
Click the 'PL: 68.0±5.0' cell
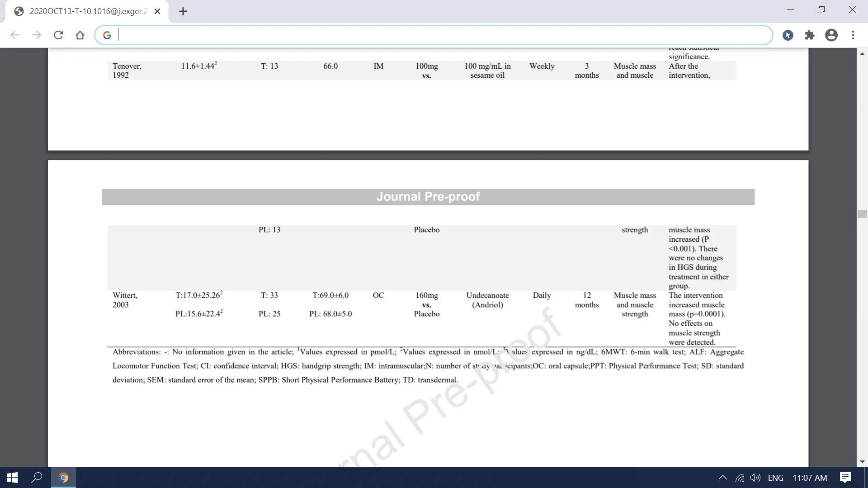(330, 314)
